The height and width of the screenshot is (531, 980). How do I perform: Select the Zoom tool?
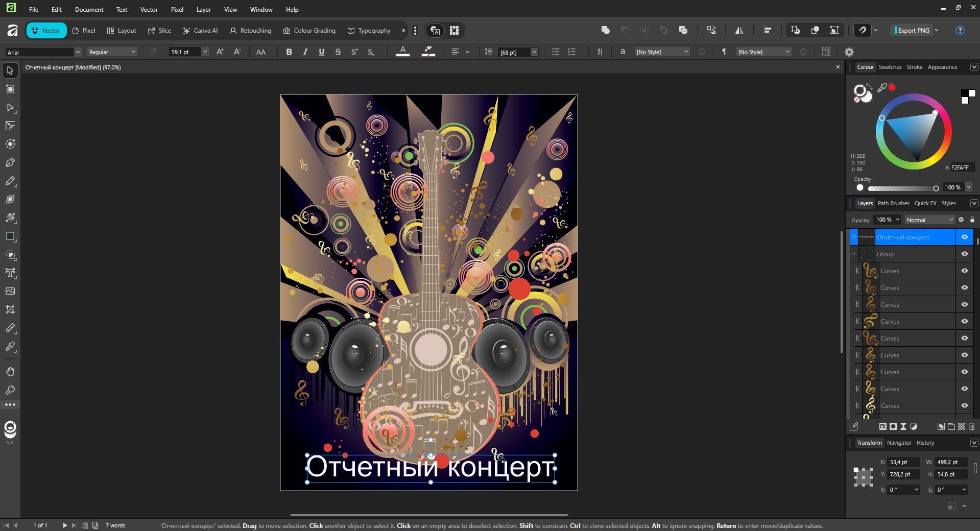point(10,390)
